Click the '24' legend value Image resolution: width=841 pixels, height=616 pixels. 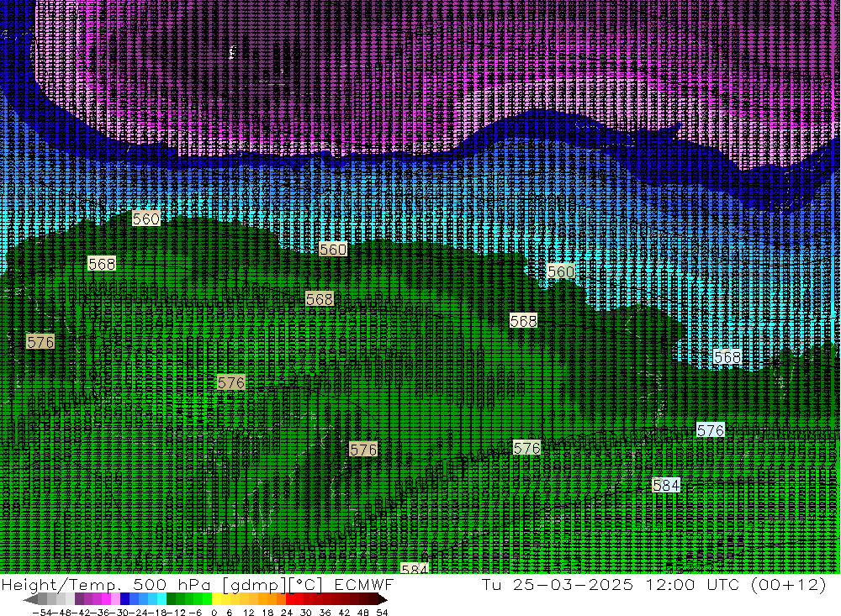[x=287, y=612]
